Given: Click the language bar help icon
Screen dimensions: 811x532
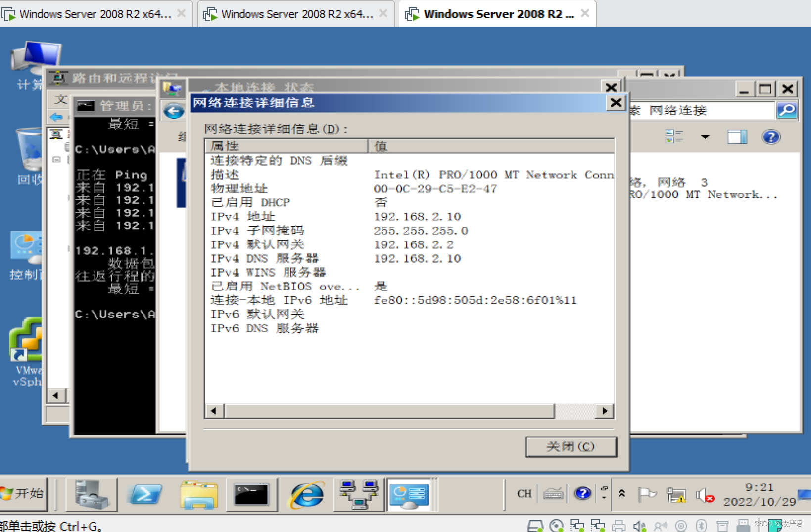Looking at the screenshot, I should pyautogui.click(x=583, y=493).
